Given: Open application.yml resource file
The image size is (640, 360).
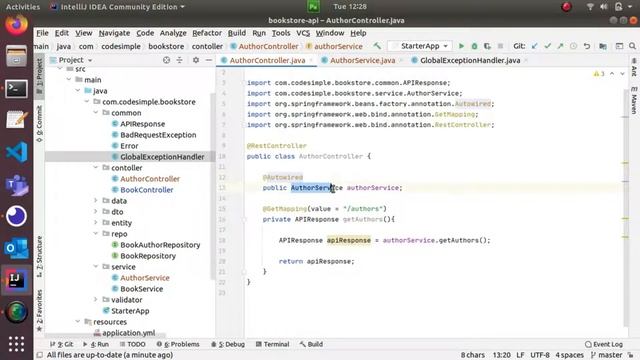Looking at the screenshot, I should [x=128, y=333].
